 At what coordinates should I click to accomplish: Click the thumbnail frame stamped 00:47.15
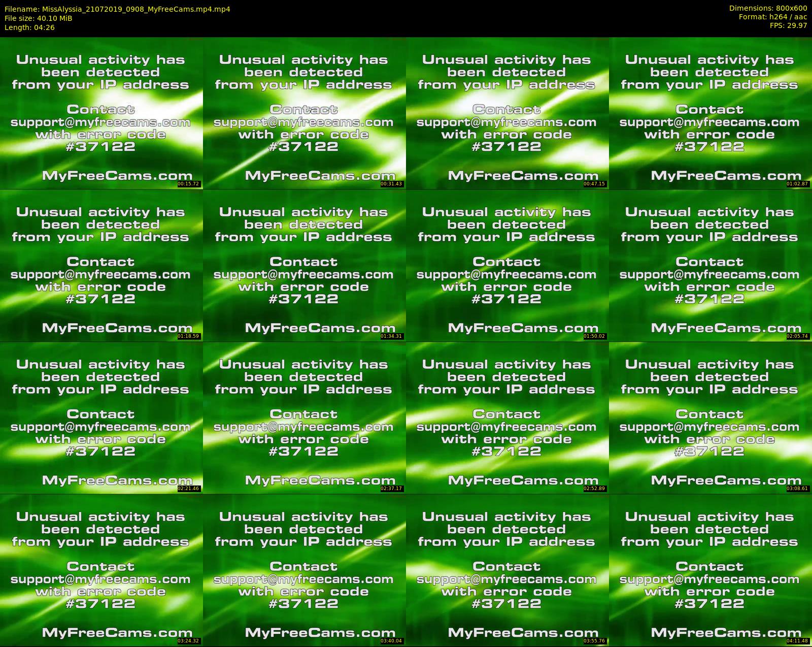coord(507,113)
